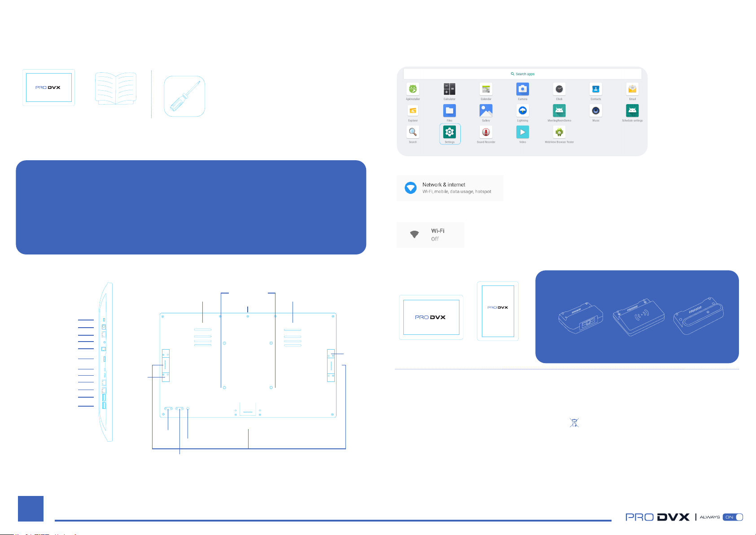Click the ProDVX logo in footer

click(657, 517)
